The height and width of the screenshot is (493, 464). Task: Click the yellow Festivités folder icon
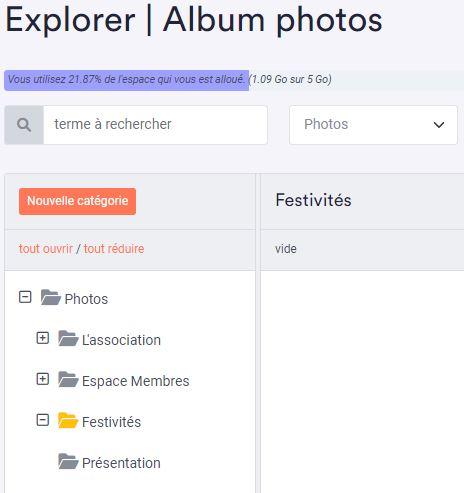[x=68, y=421]
